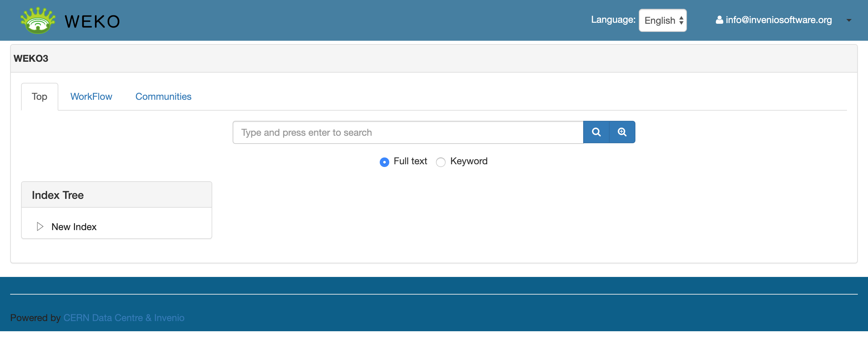Screen dimensions: 868x337
Task: Expand the New Index tree node triangle
Action: pos(40,226)
